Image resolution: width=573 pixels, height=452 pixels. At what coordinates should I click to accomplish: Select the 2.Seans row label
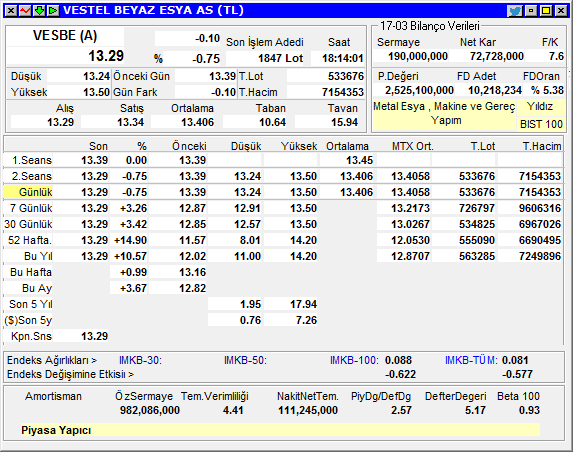click(x=32, y=176)
